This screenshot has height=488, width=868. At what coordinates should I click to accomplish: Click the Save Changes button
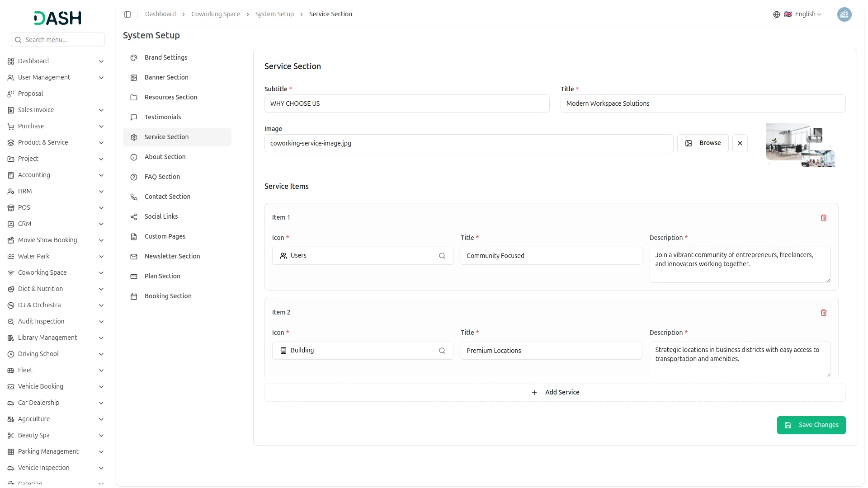(811, 425)
